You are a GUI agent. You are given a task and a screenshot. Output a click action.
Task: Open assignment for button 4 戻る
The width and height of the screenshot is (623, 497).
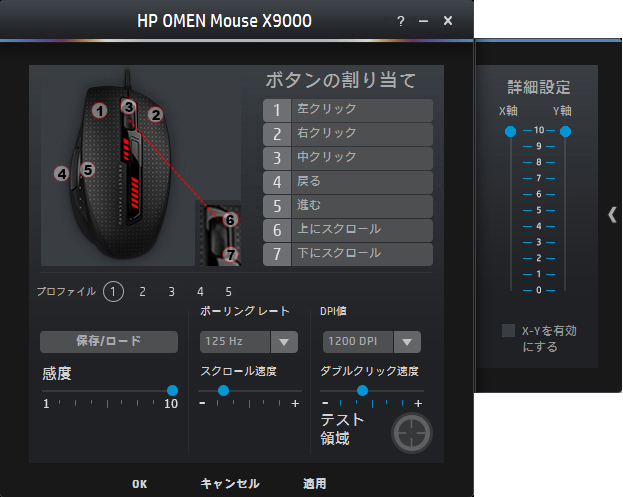coord(348,182)
